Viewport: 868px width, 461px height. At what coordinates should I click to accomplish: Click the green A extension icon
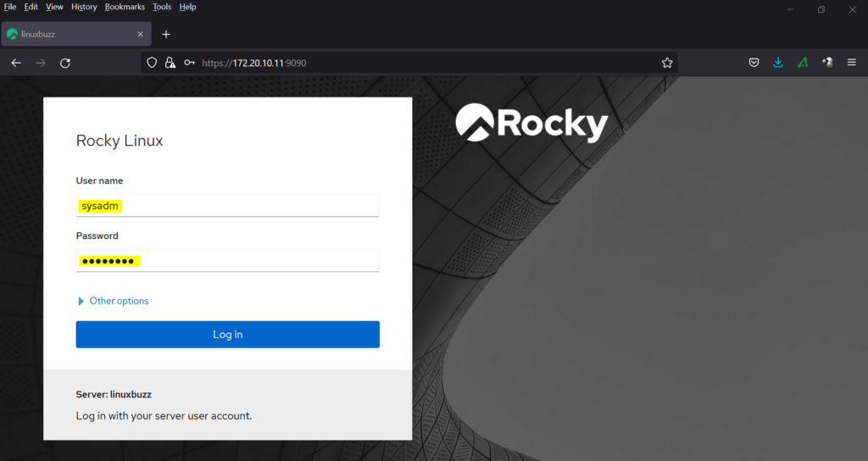click(x=803, y=63)
